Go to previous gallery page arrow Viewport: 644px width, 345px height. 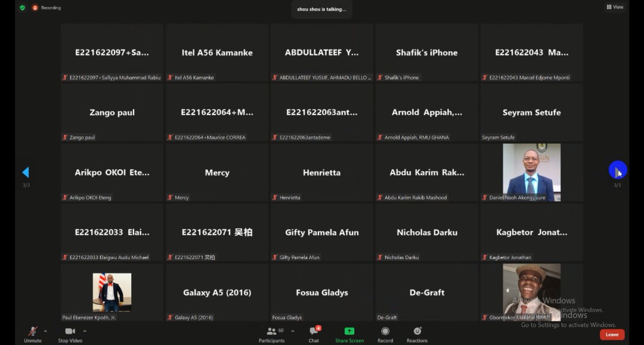26,172
